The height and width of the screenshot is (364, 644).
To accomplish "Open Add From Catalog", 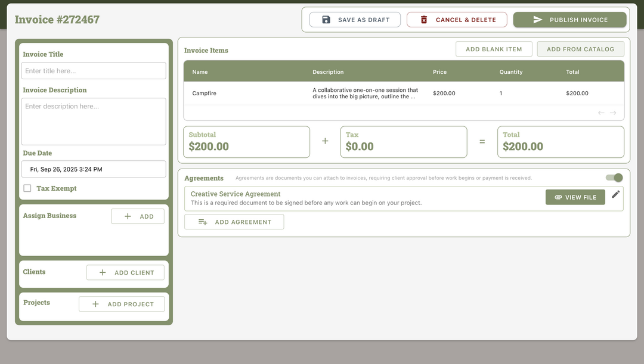I will click(580, 49).
